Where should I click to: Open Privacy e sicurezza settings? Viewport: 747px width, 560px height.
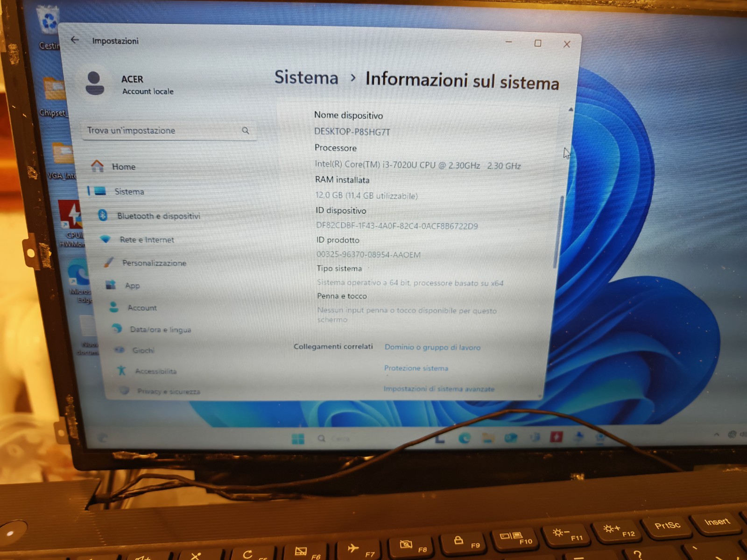(x=169, y=391)
